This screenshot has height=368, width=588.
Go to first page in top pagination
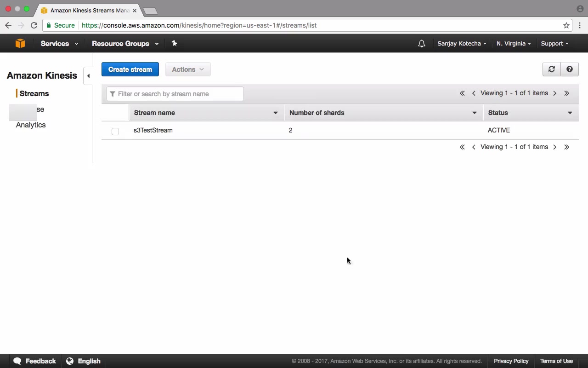coord(462,93)
